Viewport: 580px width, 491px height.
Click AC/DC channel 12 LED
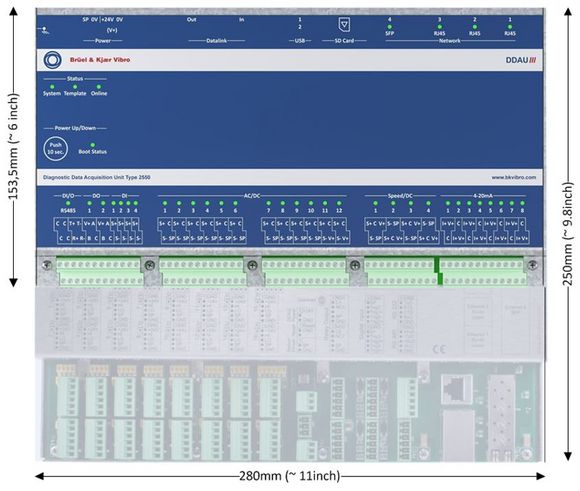coord(339,203)
